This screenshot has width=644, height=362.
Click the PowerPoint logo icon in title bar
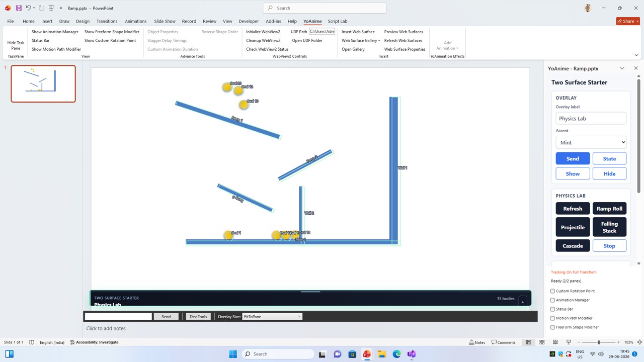(x=8, y=8)
